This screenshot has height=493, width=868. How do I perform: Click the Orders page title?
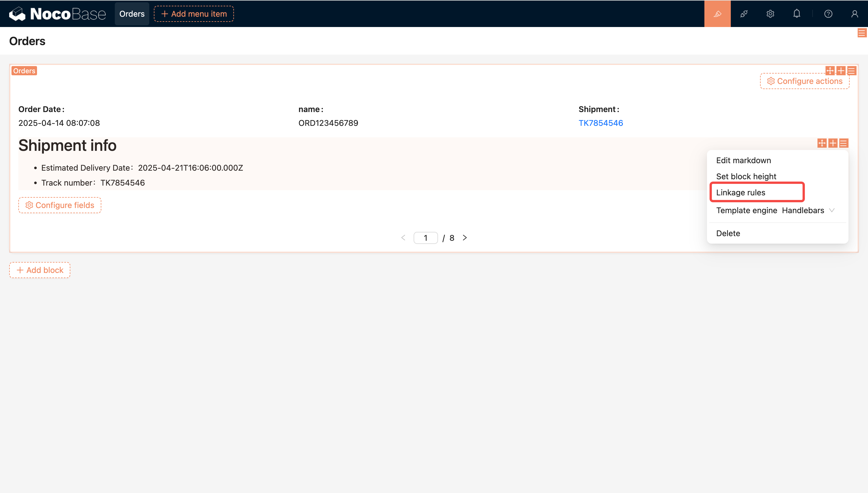[27, 41]
